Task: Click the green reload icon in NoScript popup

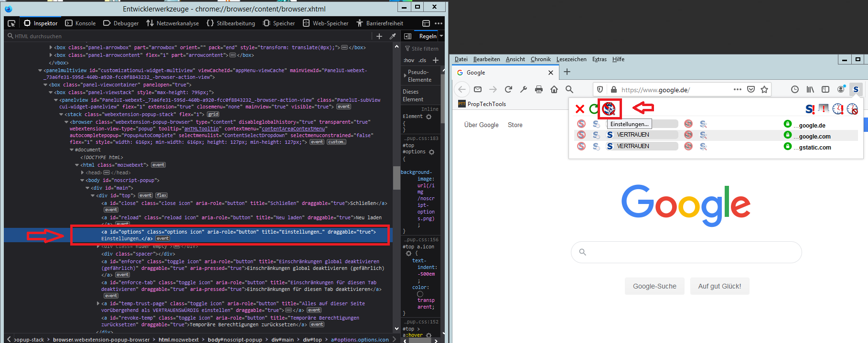Action: [x=594, y=109]
